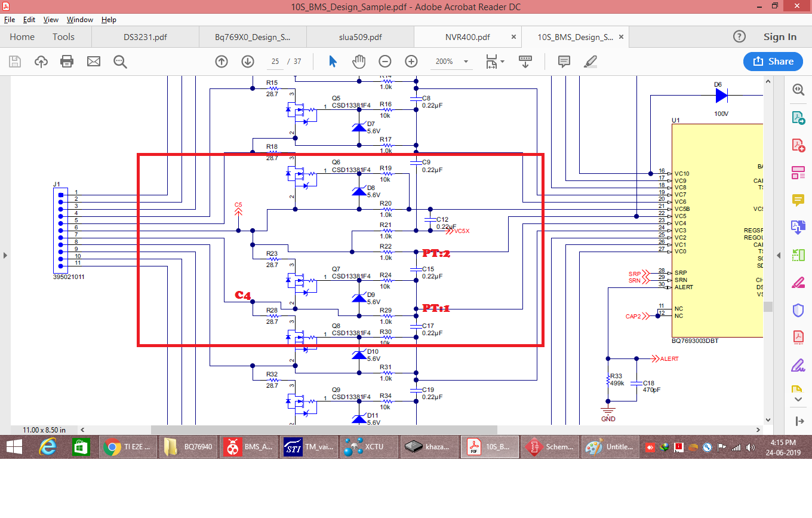The width and height of the screenshot is (812, 518).
Task: Open Protect shield tool in right pane
Action: tap(798, 310)
